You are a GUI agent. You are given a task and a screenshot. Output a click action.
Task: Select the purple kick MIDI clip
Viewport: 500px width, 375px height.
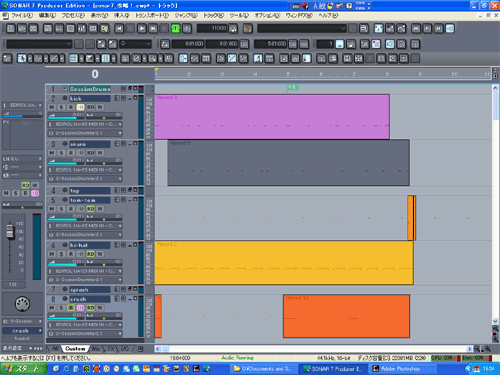click(x=272, y=117)
